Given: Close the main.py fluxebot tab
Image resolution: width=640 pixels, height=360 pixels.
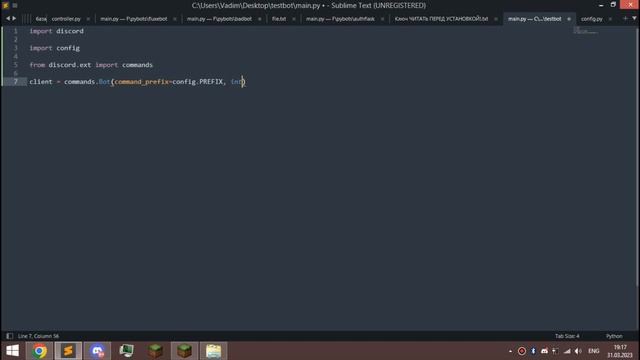Looking at the screenshot, I should pyautogui.click(x=175, y=19).
